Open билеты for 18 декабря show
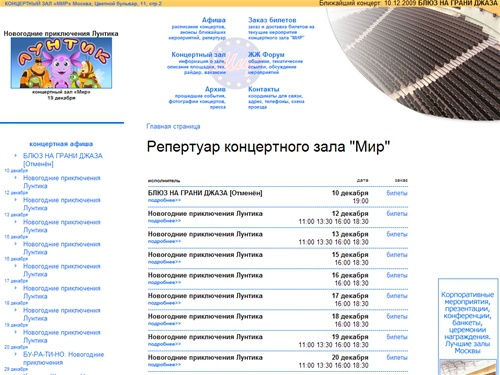The height and width of the screenshot is (375, 500). [x=397, y=316]
